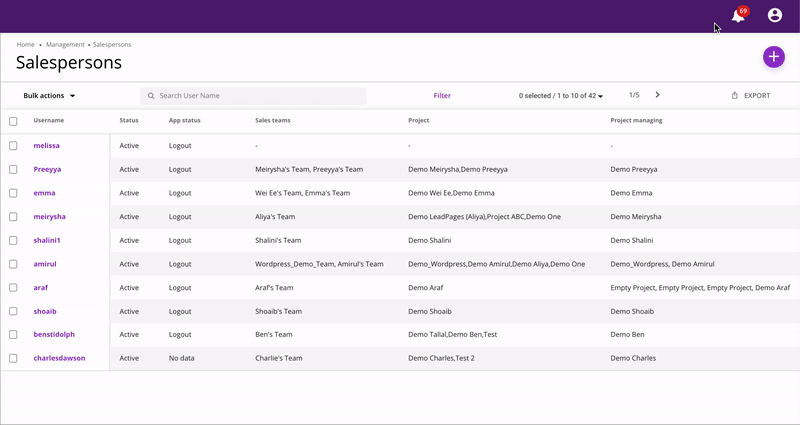
Task: Check the checkbox for melissa
Action: (13, 146)
